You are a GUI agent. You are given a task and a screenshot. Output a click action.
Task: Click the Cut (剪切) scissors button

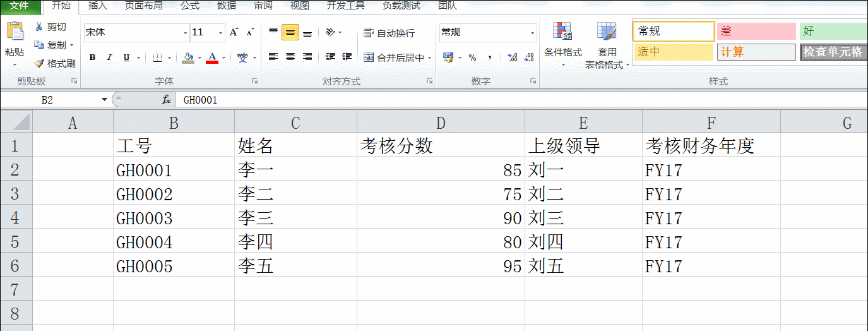tap(51, 27)
